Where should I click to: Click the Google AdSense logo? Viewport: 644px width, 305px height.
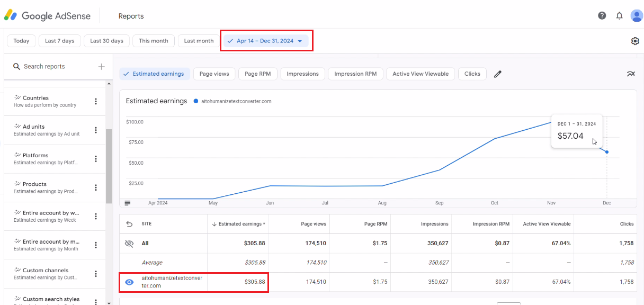tap(48, 16)
